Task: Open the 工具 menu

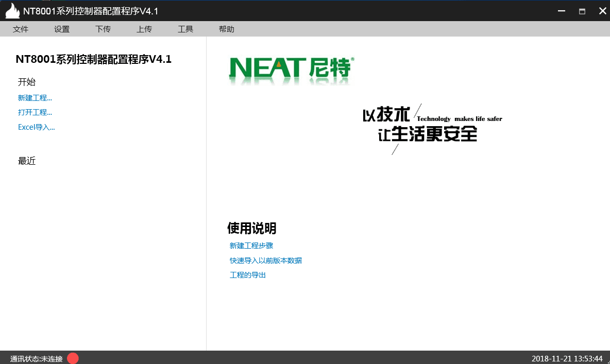Action: click(185, 29)
